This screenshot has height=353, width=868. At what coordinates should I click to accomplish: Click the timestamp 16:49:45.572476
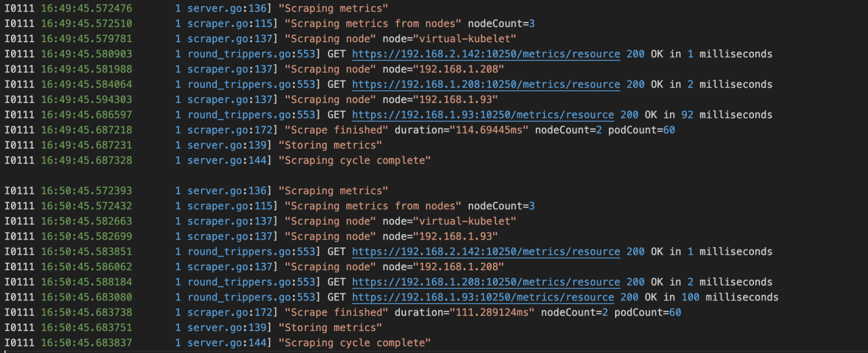[86, 9]
